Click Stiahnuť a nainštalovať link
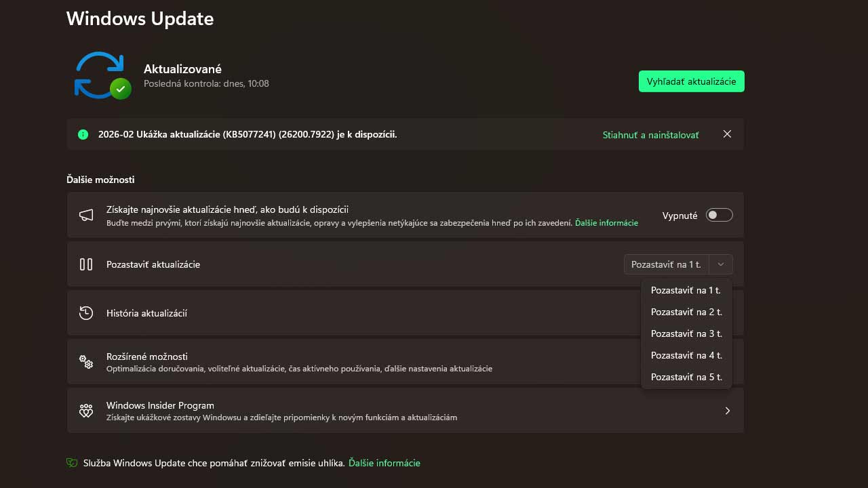The width and height of the screenshot is (868, 488). (x=650, y=135)
